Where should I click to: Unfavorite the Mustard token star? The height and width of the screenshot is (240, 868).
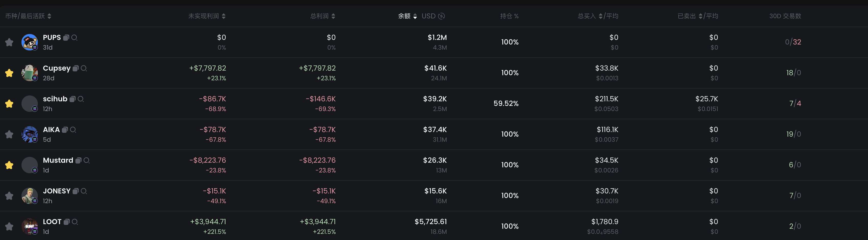(x=9, y=165)
